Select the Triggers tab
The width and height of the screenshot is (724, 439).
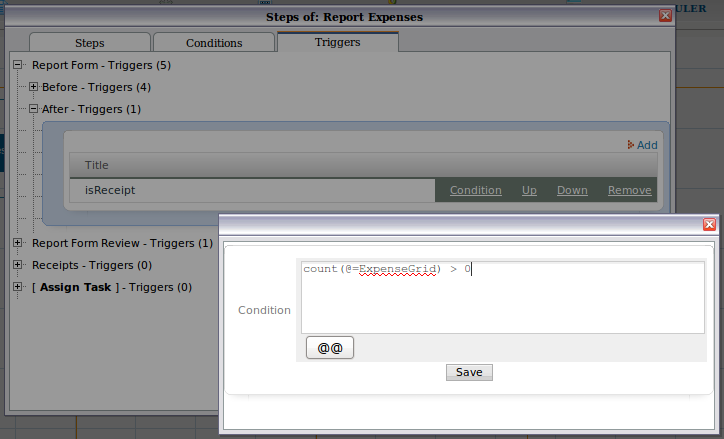[337, 42]
